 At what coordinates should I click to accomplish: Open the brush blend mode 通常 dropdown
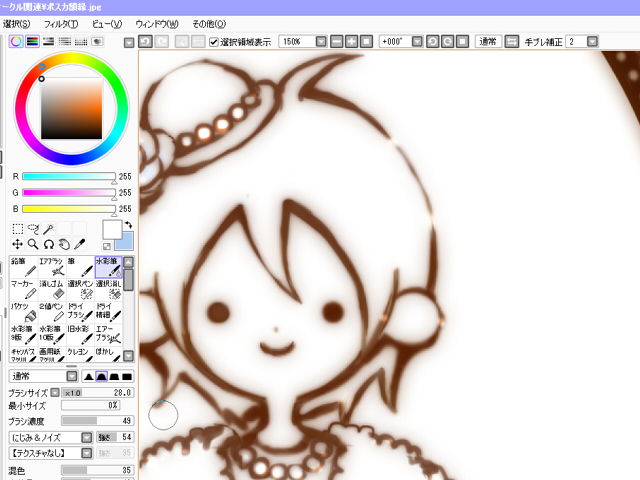click(72, 376)
